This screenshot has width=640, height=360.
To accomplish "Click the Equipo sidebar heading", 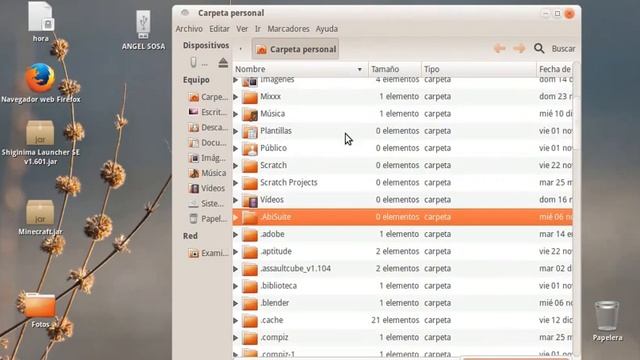I will coord(196,80).
